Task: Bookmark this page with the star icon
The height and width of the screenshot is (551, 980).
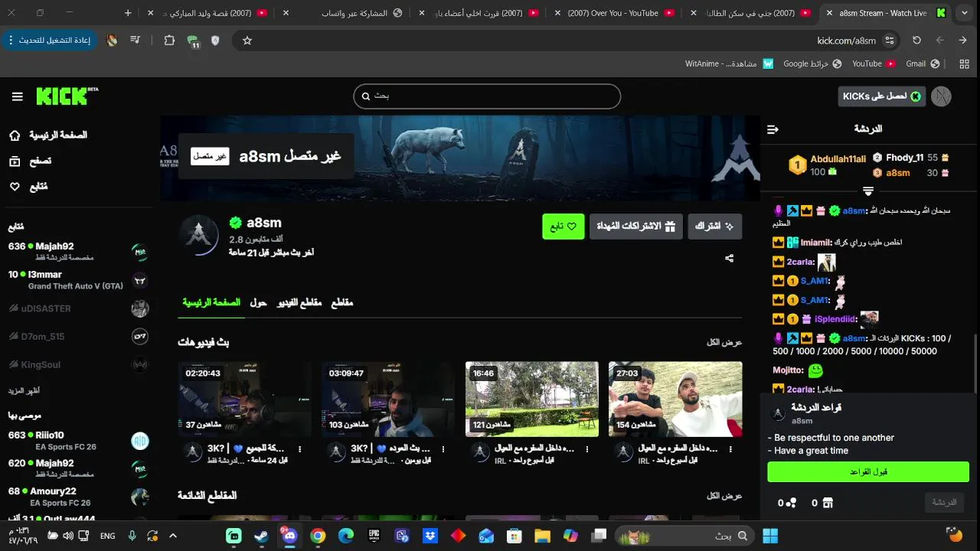Action: [247, 41]
